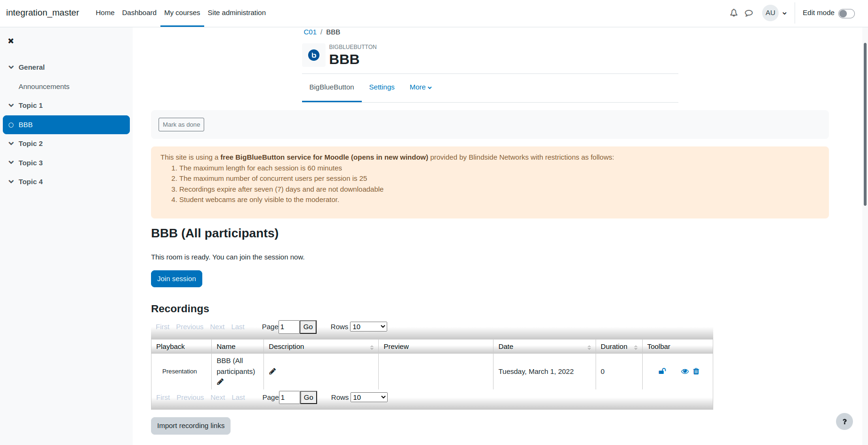Click the Topic 2 section title
The width and height of the screenshot is (868, 445).
[x=31, y=144]
